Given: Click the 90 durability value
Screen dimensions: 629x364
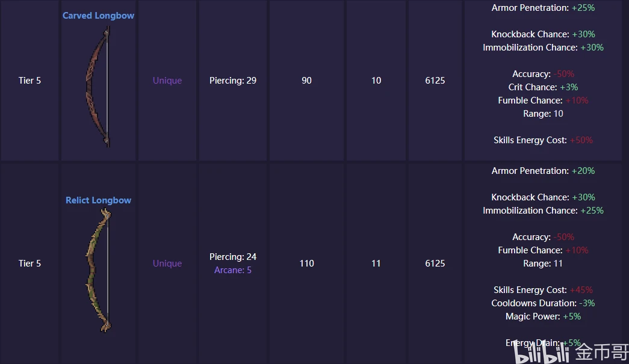Looking at the screenshot, I should coord(306,81).
